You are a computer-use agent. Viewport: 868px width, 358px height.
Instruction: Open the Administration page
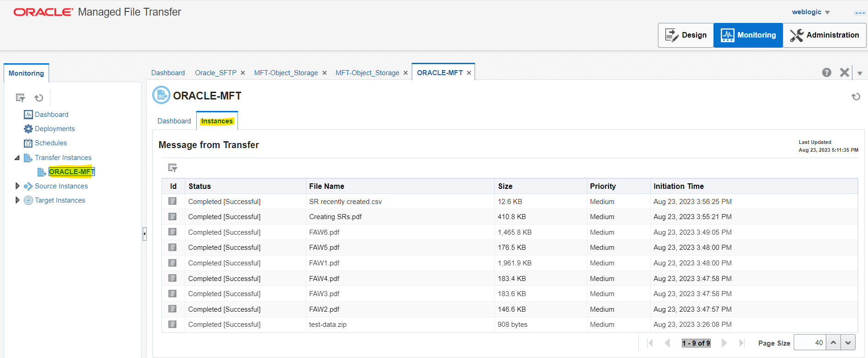[824, 35]
